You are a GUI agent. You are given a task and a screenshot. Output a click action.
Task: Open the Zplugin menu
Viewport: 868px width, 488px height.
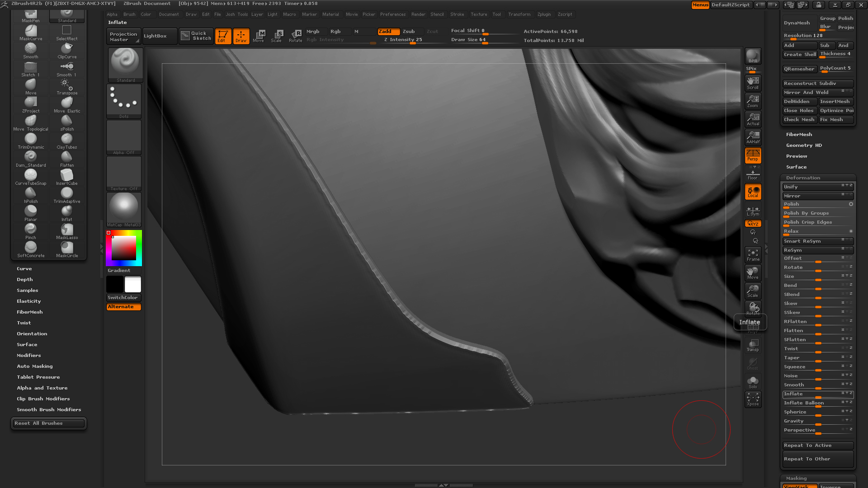click(544, 14)
